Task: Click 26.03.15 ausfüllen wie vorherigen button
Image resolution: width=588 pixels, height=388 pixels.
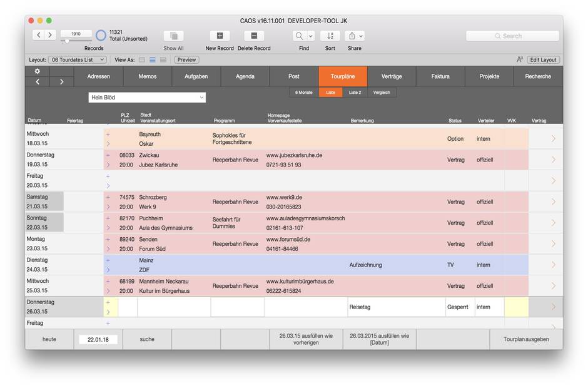Action: point(306,339)
